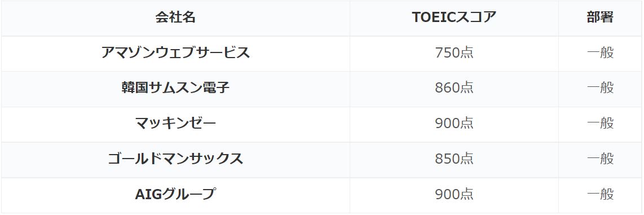The image size is (644, 215).
Task: Select the 韓国サムスン電子 company cell
Action: pos(175,89)
